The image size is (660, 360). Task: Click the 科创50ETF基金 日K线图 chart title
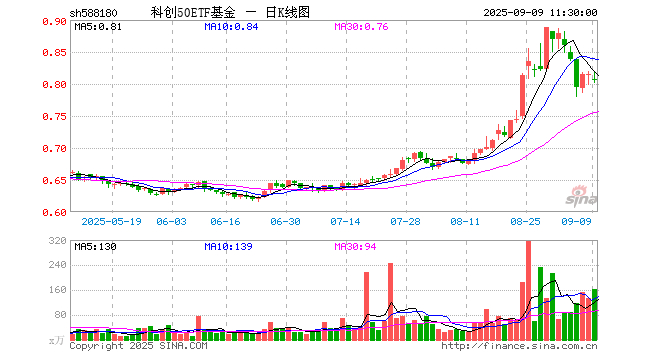(x=230, y=13)
